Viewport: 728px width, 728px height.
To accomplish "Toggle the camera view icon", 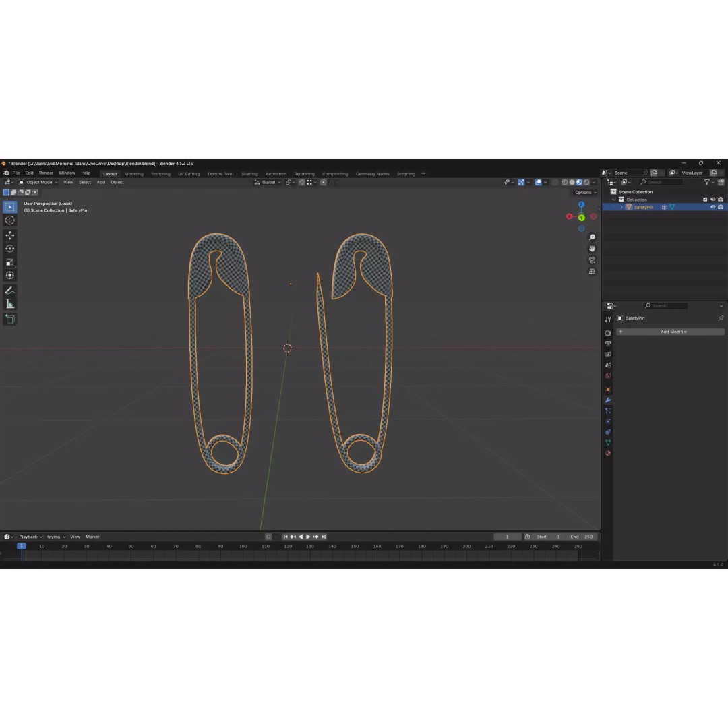I will [592, 260].
